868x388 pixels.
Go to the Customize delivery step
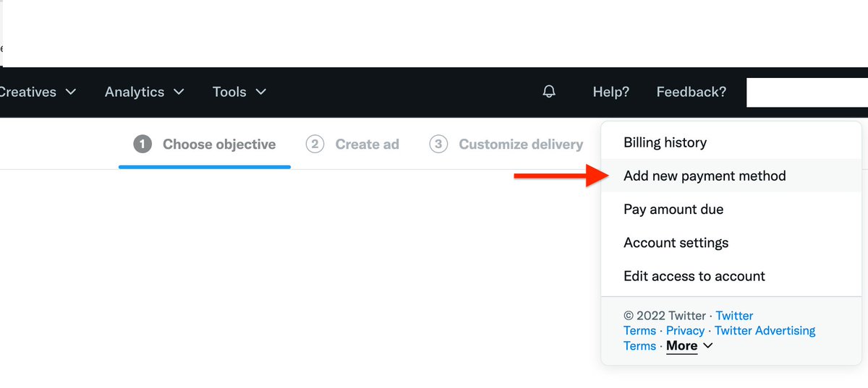point(506,145)
